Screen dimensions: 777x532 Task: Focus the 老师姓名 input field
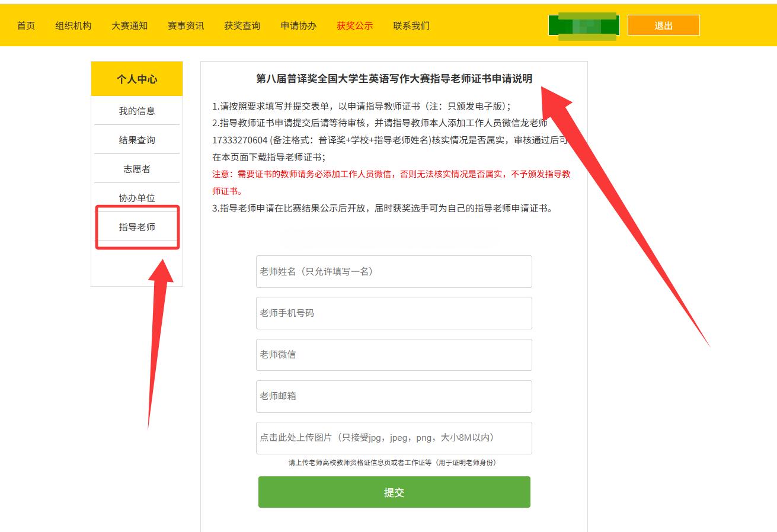tap(394, 271)
